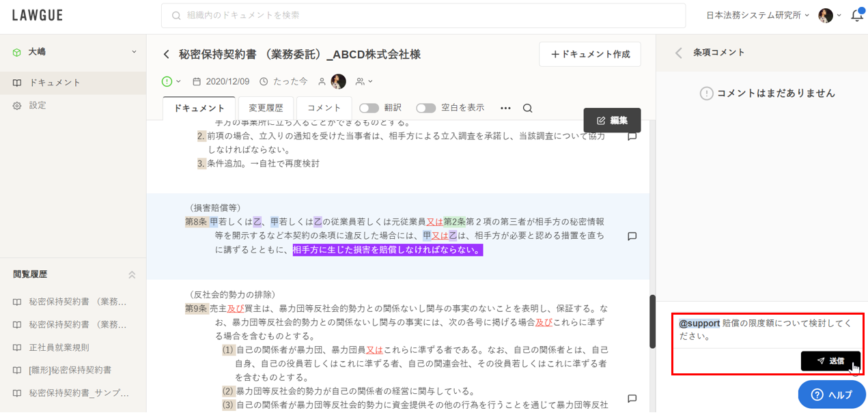The width and height of the screenshot is (868, 415).
Task: Open comment icon beside Article 9 list
Action: (632, 398)
